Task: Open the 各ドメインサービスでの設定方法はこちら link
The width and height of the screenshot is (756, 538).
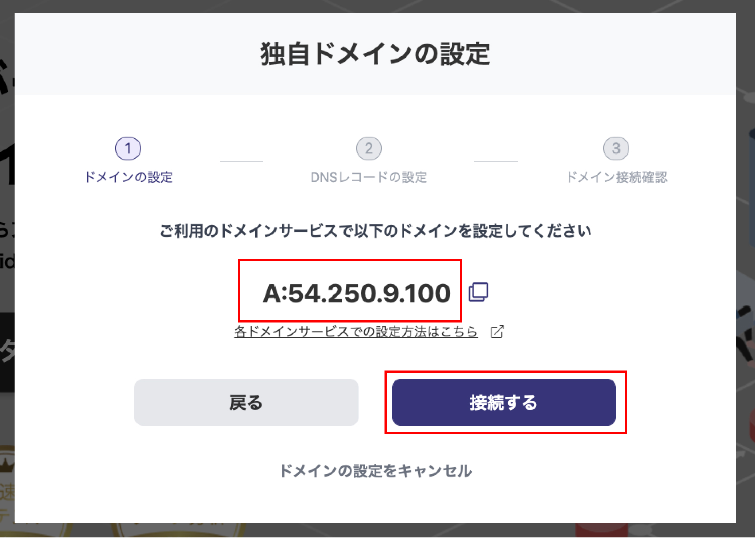Action: [356, 332]
